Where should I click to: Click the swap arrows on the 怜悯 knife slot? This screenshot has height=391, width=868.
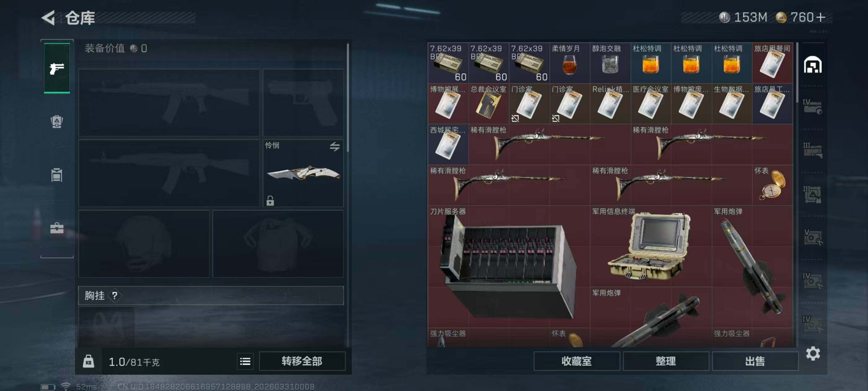334,146
